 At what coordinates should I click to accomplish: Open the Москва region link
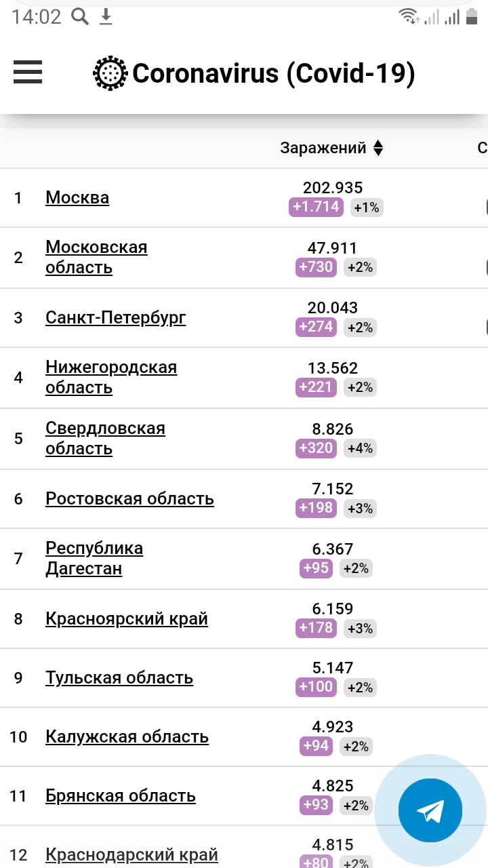(77, 197)
